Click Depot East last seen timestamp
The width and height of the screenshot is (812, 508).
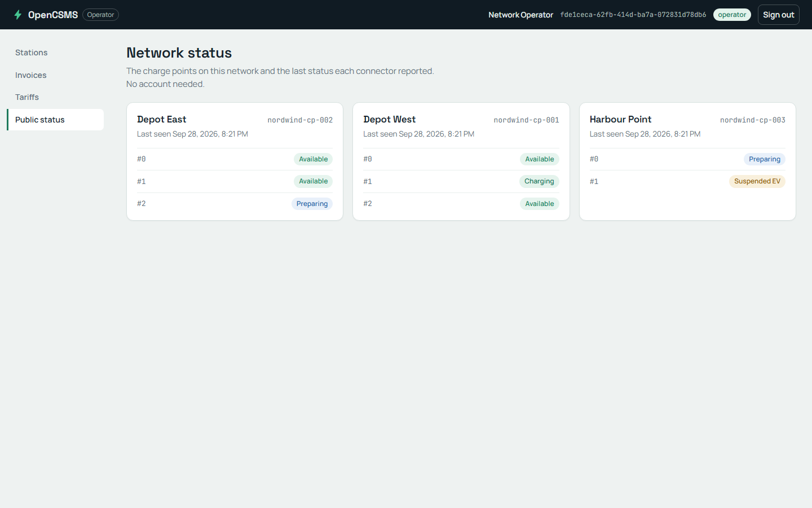point(192,134)
